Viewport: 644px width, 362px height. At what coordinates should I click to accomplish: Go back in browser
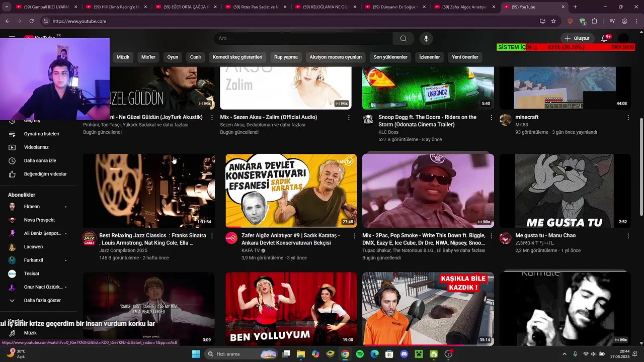[x=8, y=21]
